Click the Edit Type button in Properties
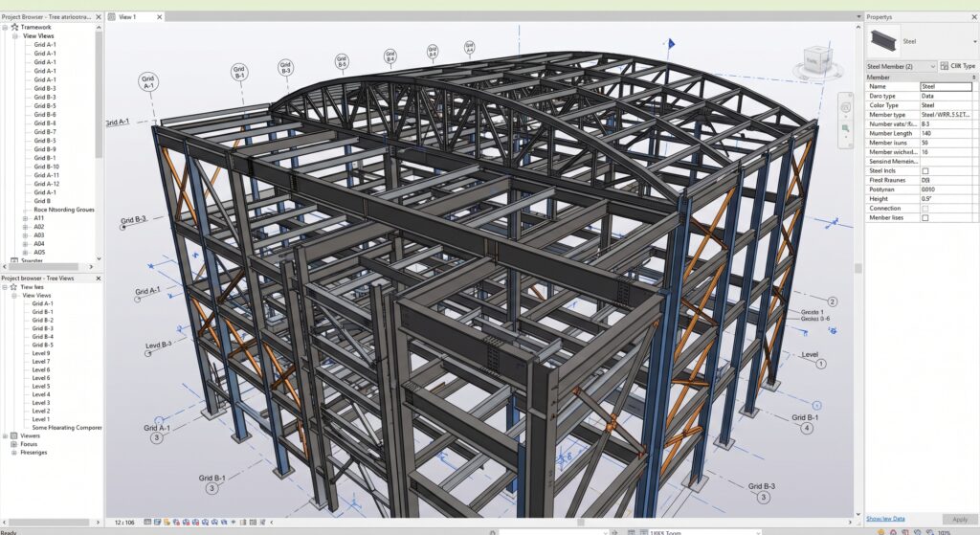980x535 pixels. click(x=957, y=66)
